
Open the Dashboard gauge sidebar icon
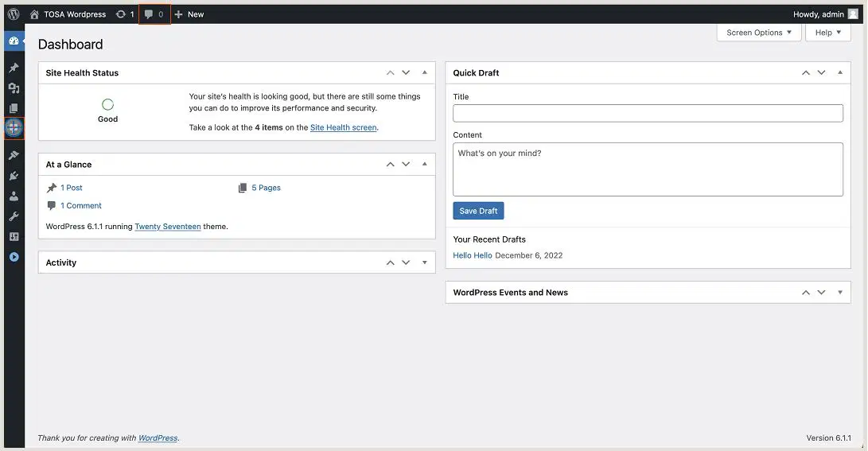(x=14, y=41)
